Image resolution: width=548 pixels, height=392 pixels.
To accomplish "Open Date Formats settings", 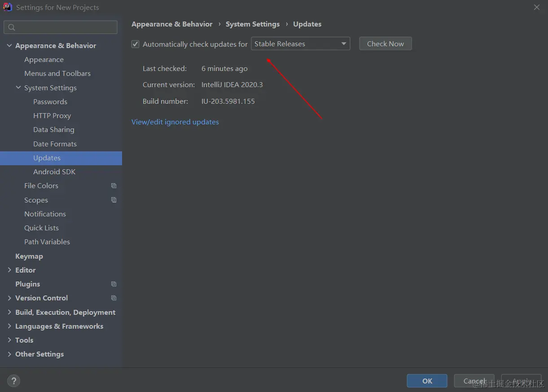I will click(x=55, y=144).
